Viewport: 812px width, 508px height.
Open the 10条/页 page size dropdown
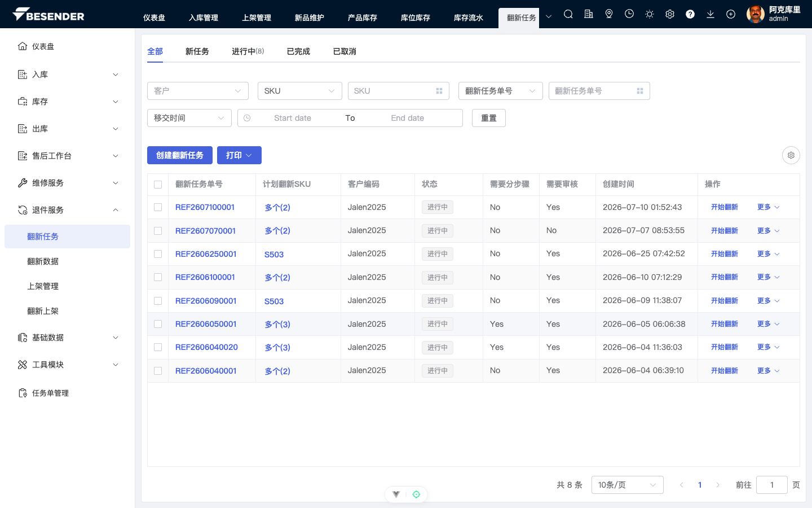coord(627,485)
